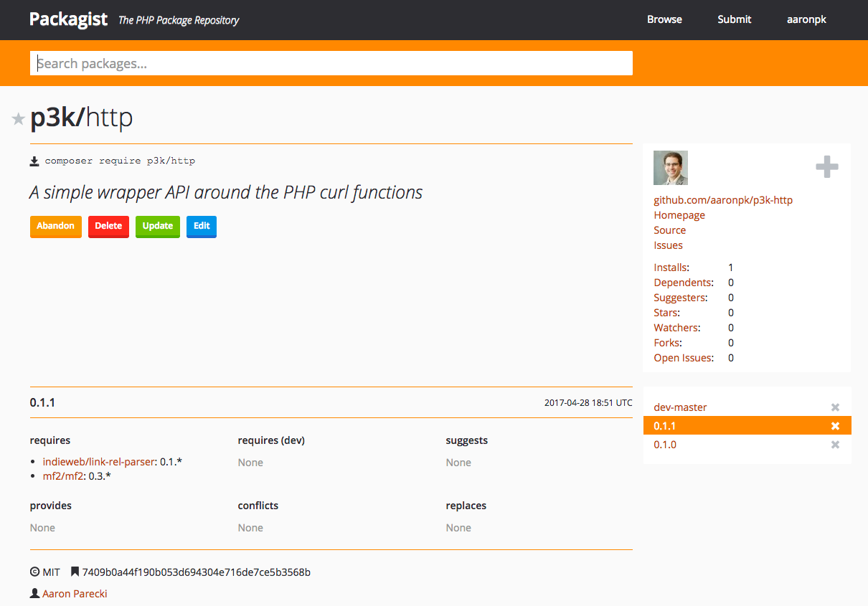Click the package description about PHP curl
Image resolution: width=868 pixels, height=606 pixels.
tap(226, 192)
